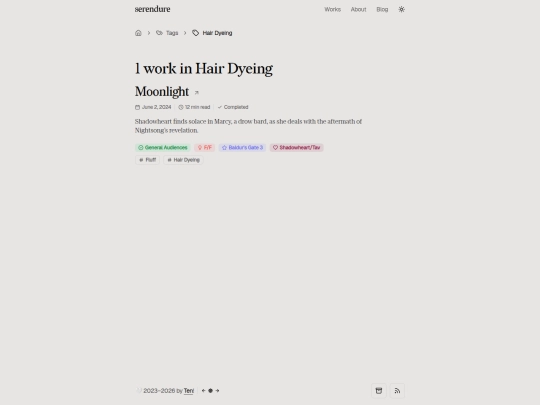Click the June 2, 2024 date

coord(153,107)
